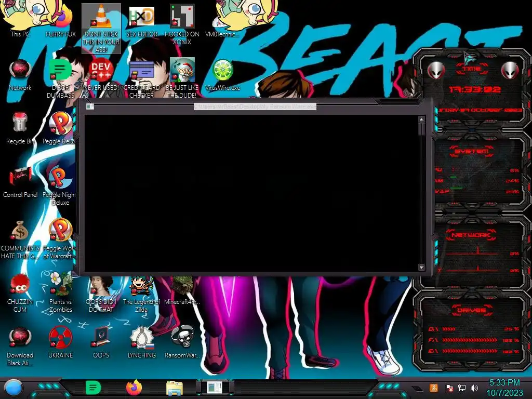Click the console scrollbar up arrow
532x399 pixels.
tap(421, 119)
